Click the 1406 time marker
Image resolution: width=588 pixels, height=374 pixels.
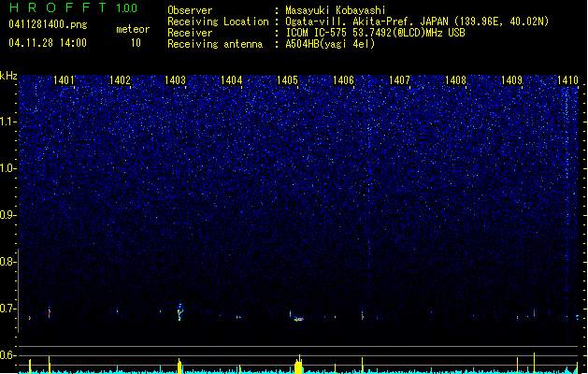coord(343,80)
